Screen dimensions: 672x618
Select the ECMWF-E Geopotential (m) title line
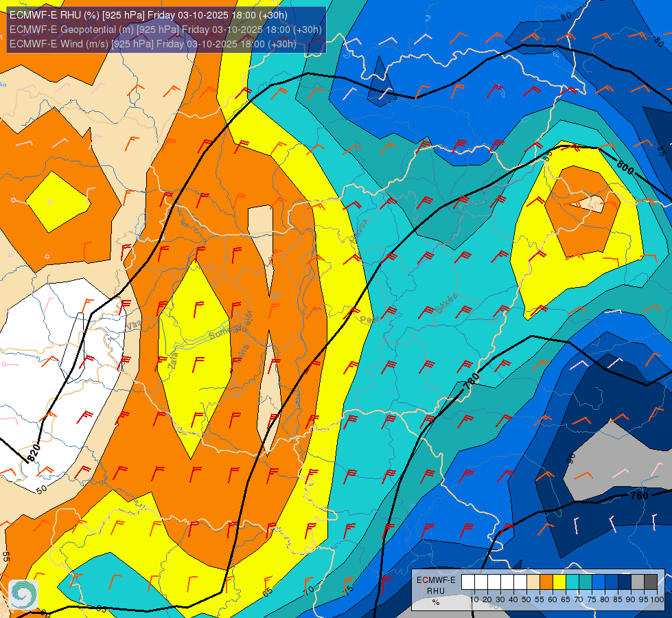pos(165,30)
